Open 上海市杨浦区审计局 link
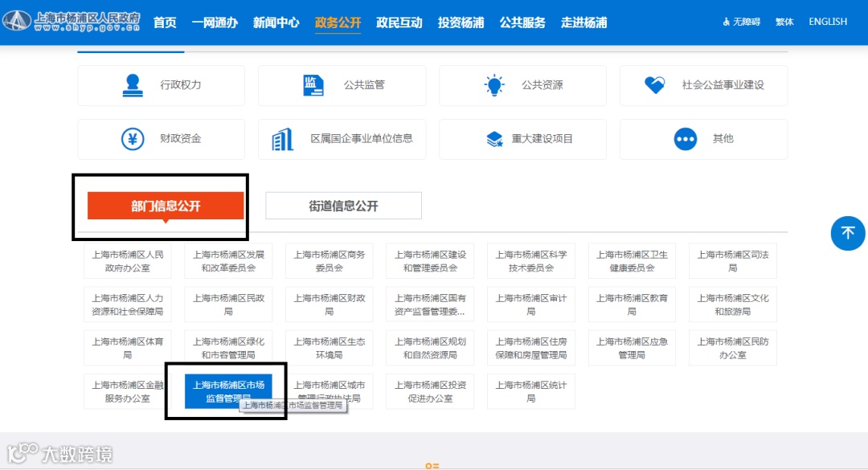This screenshot has width=868, height=470. click(x=531, y=304)
